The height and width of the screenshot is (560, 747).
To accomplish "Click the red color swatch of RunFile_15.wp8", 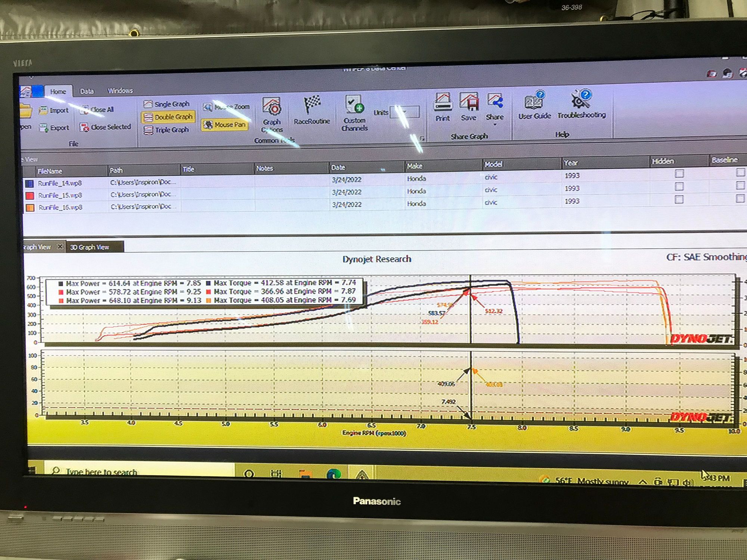I will pos(30,195).
